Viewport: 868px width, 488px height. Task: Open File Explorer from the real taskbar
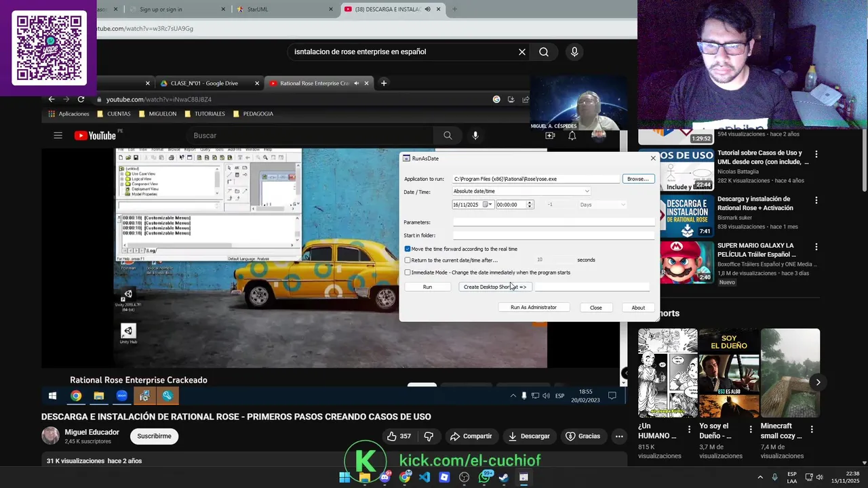pos(365,477)
